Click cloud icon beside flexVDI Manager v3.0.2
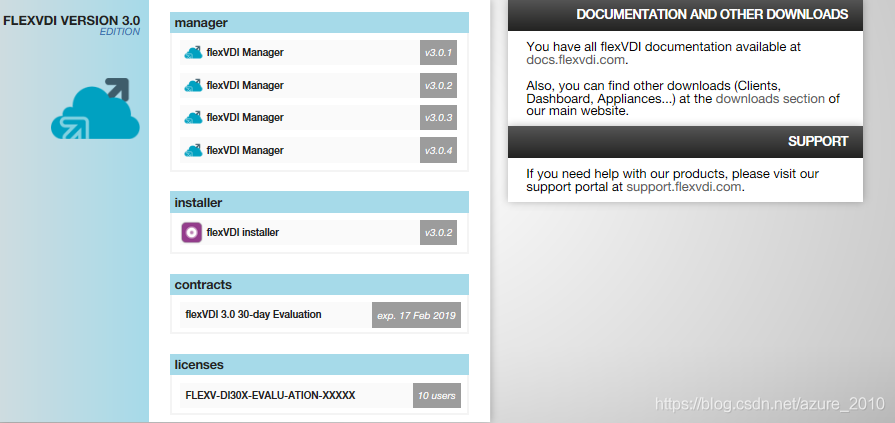The height and width of the screenshot is (423, 895). (x=193, y=85)
